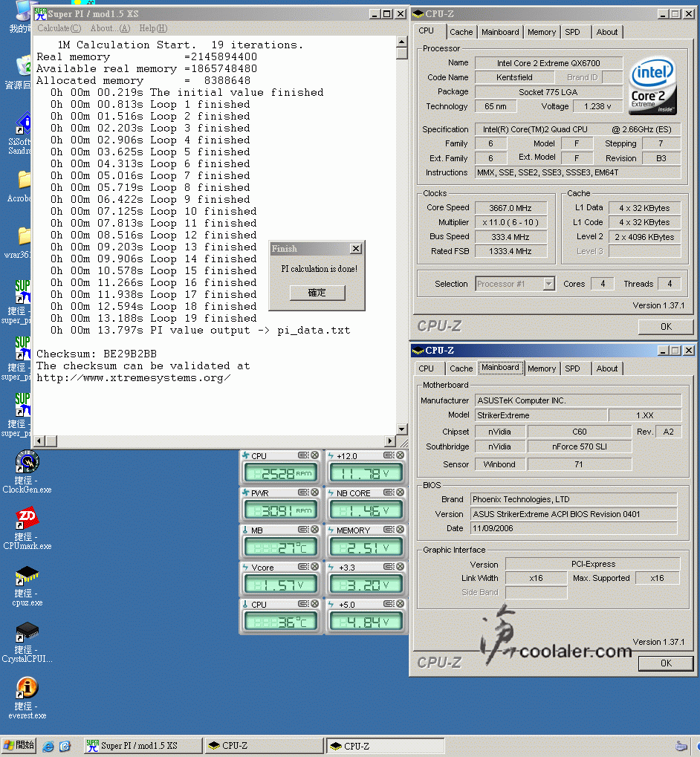The width and height of the screenshot is (700, 757).
Task: Open settings icon on the +3.3 gadget
Action: click(388, 567)
